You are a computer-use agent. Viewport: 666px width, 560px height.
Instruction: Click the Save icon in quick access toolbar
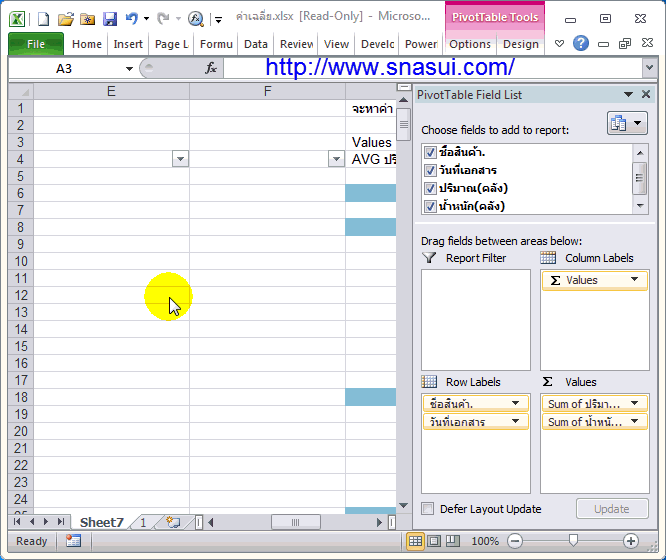(110, 18)
